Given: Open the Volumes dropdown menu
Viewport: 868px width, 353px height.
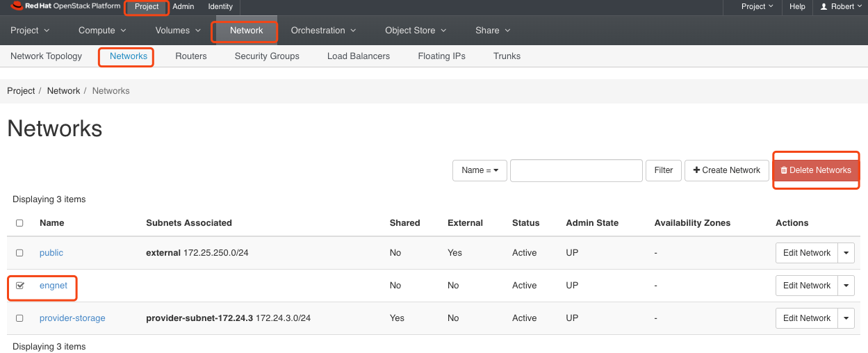Looking at the screenshot, I should (178, 31).
